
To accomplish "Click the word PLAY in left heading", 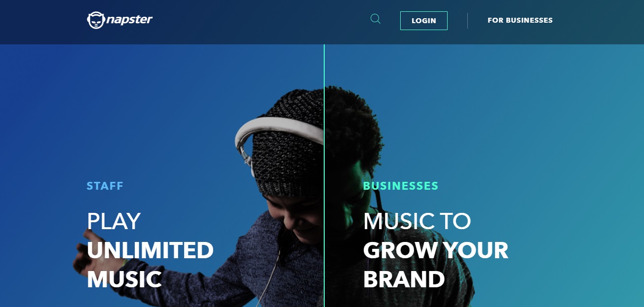I will [x=114, y=221].
